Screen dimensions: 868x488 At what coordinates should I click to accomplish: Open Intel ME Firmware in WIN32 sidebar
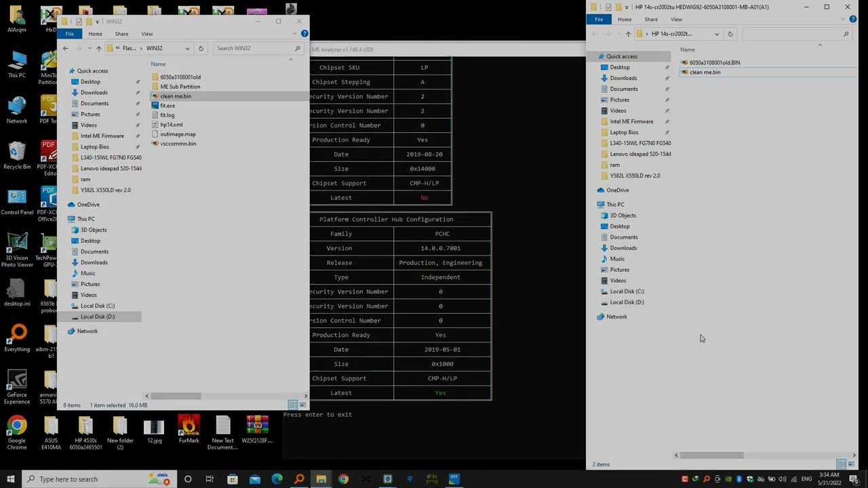pos(102,136)
